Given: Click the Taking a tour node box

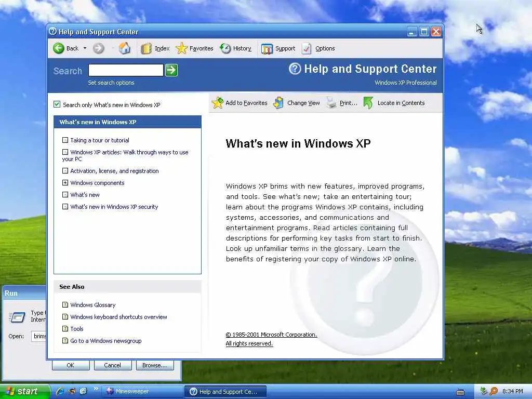Looking at the screenshot, I should click(65, 140).
